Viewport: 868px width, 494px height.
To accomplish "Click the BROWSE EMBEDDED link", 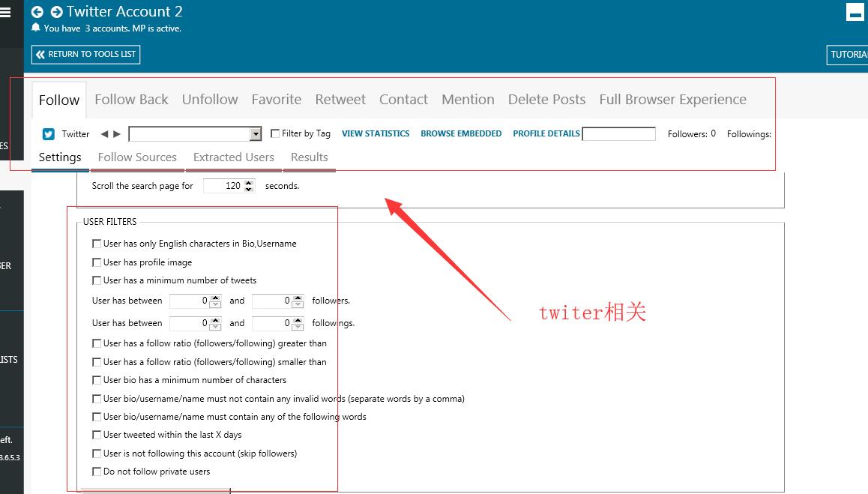I will pos(461,133).
